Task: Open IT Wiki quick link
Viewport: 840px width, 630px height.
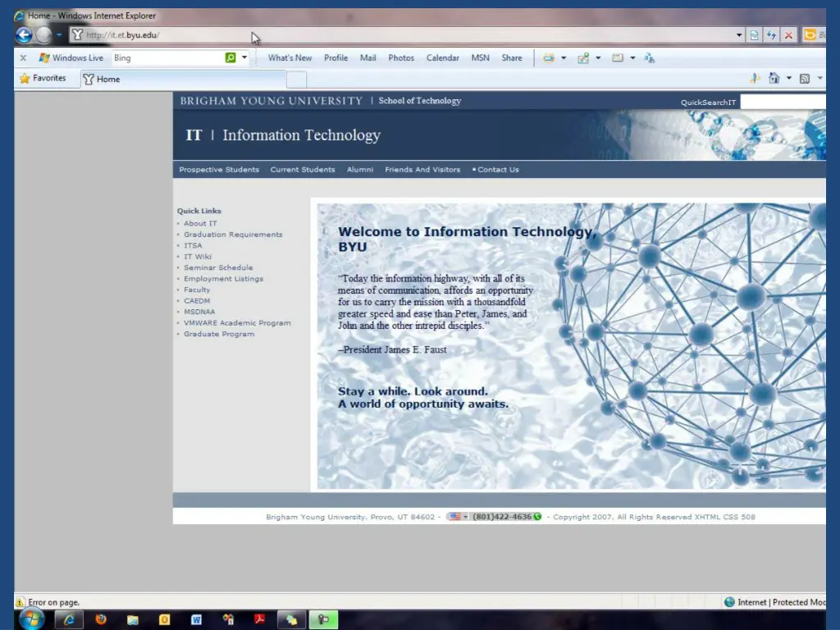Action: 198,257
